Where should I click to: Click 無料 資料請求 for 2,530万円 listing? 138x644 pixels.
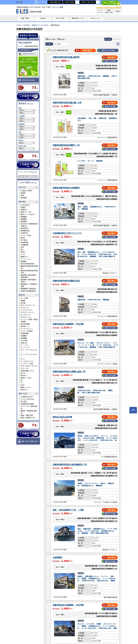[x=110, y=324]
